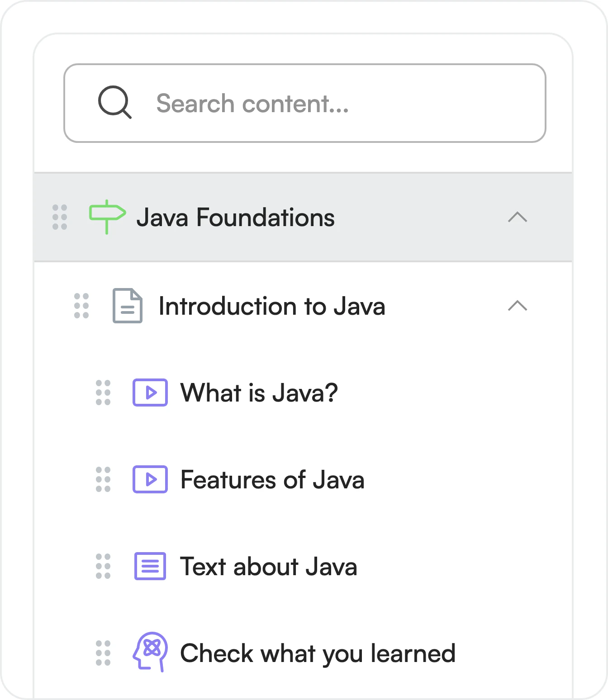Click the text block icon for Text about Java
Viewport: 608px width, 700px height.
[150, 566]
